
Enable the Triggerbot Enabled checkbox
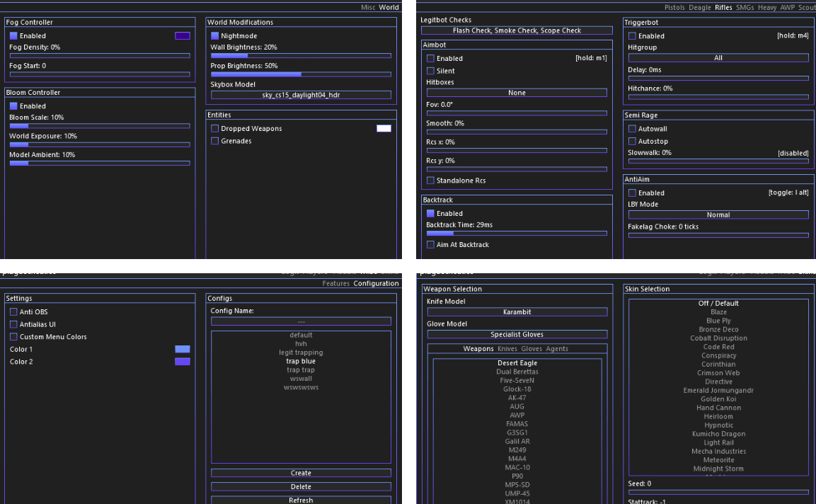tap(632, 36)
